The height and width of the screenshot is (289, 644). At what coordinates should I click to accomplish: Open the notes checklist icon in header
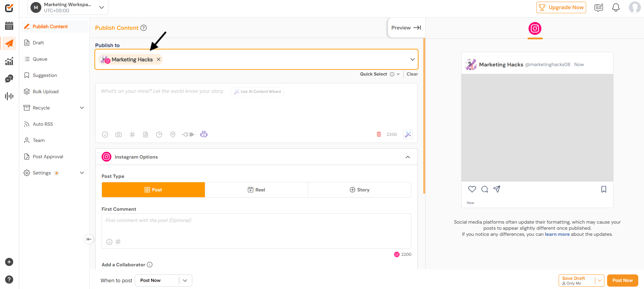click(x=599, y=7)
